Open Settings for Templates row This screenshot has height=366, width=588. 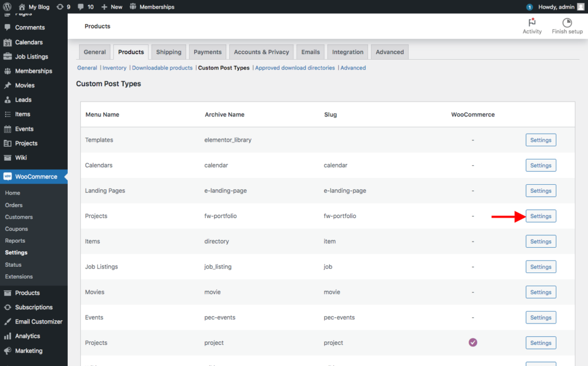[x=541, y=140]
